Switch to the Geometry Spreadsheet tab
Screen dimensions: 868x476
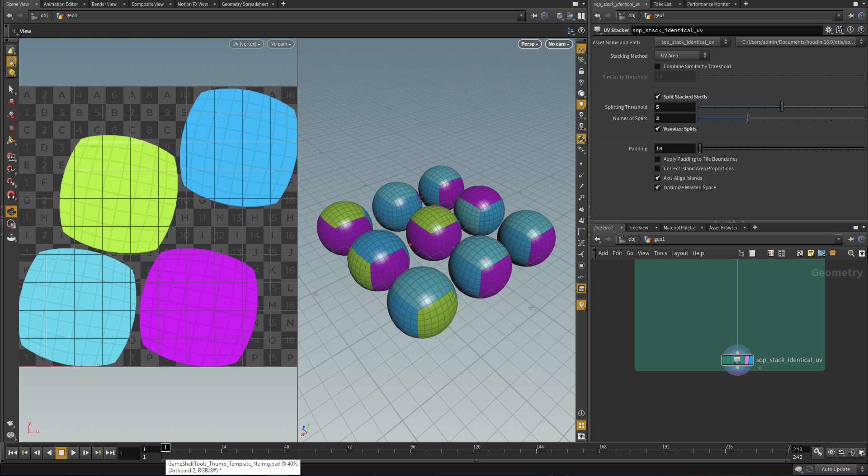[x=245, y=4]
